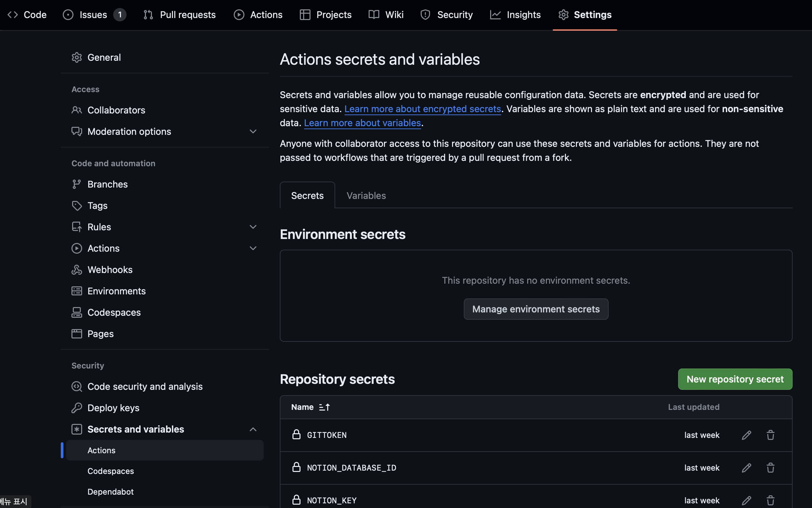Click New repository secret button

(x=735, y=379)
